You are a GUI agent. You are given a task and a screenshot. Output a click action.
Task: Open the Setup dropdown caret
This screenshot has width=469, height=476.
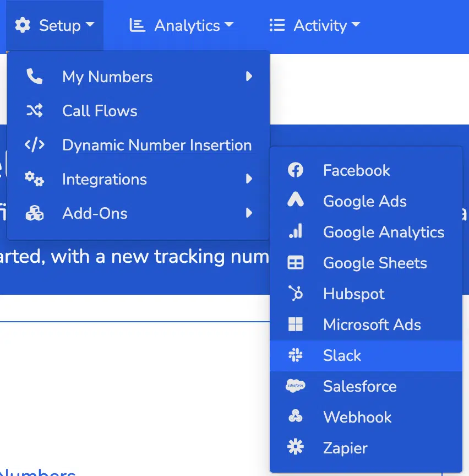click(x=90, y=24)
